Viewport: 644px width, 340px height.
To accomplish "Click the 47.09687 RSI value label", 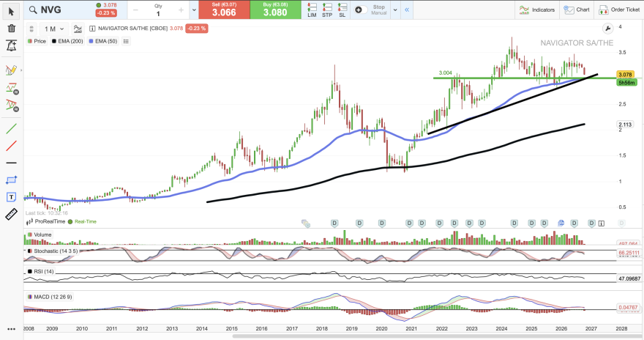I will (629, 278).
